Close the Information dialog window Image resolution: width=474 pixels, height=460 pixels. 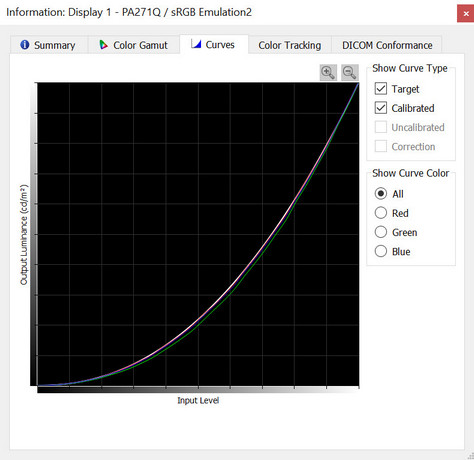pos(466,14)
